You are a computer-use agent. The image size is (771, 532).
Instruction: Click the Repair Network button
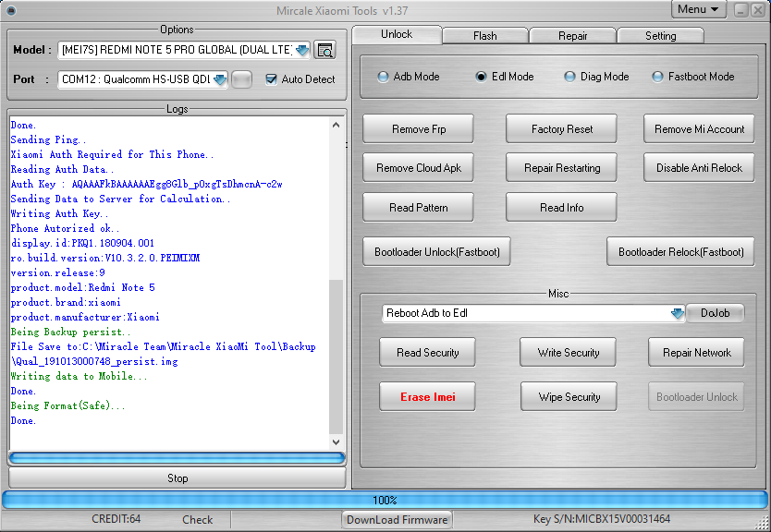tap(696, 353)
